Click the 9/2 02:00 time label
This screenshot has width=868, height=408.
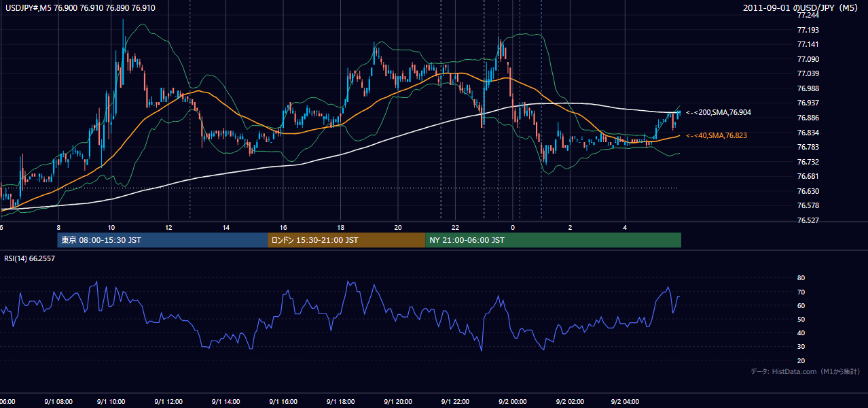click(569, 402)
